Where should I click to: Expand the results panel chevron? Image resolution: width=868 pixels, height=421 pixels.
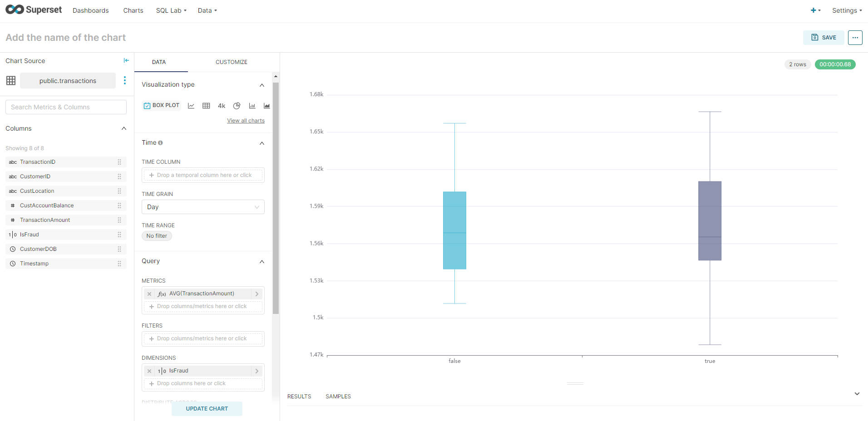tap(857, 394)
